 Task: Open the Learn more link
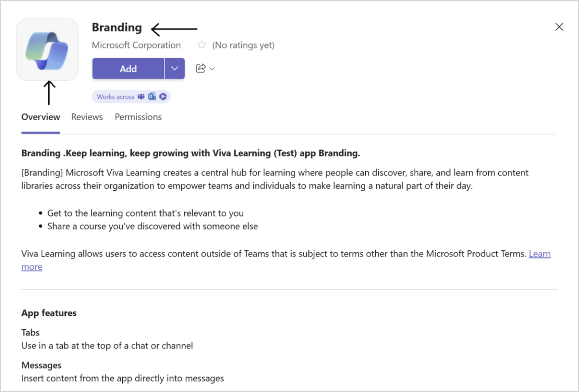tap(540, 254)
